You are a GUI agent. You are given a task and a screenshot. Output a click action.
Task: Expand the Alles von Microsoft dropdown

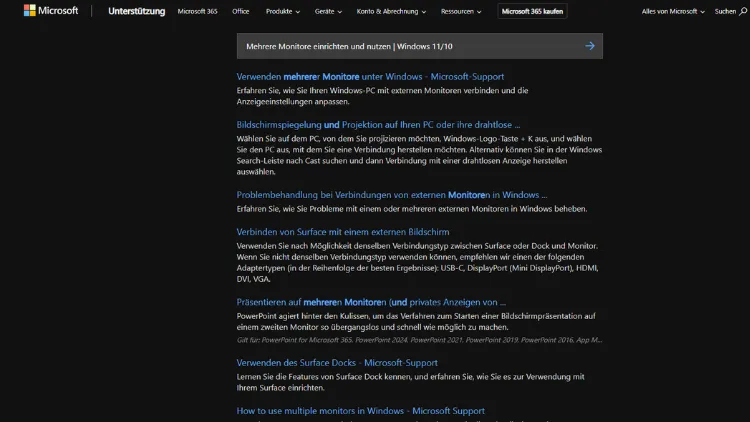pos(673,11)
